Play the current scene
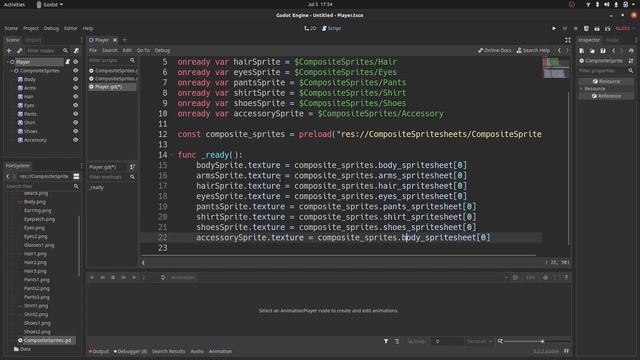The width and height of the screenshot is (640, 360). 597,29
